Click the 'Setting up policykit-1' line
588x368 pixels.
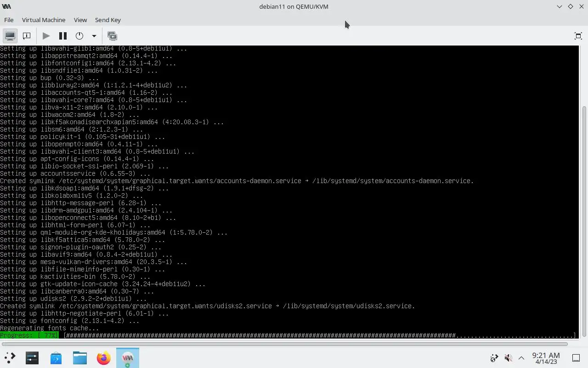coord(83,137)
